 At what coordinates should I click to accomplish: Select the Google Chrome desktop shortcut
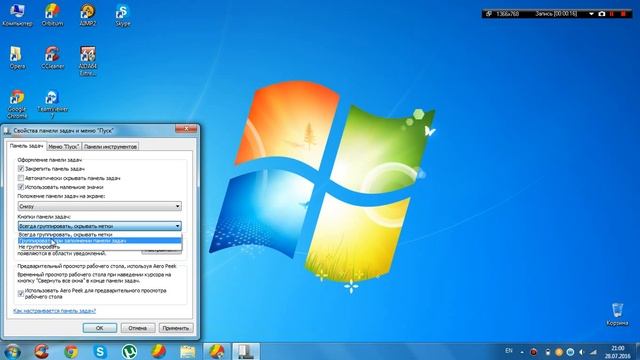click(17, 104)
